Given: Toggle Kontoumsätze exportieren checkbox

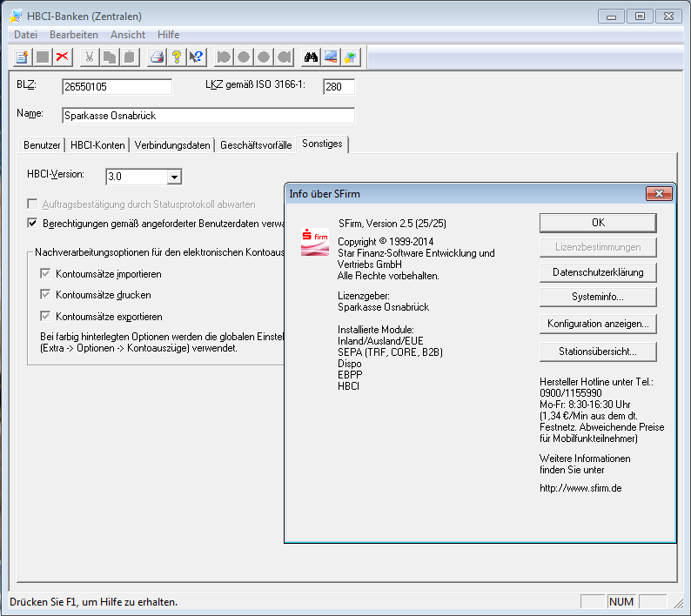Looking at the screenshot, I should (x=45, y=316).
